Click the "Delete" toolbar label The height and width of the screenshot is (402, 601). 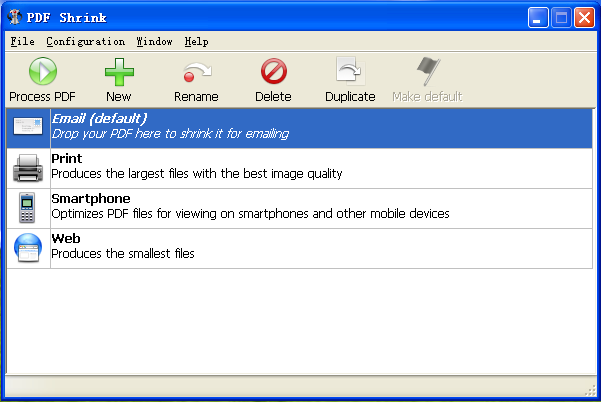pos(273,97)
